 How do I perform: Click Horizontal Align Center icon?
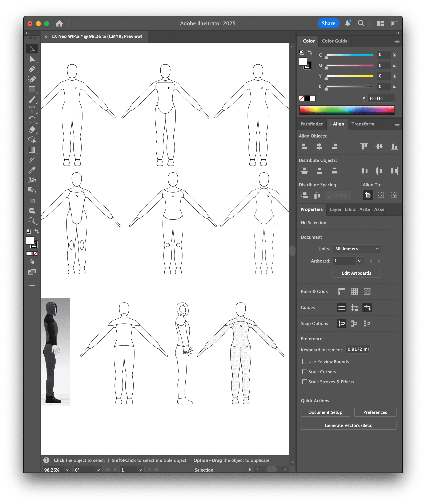click(319, 146)
